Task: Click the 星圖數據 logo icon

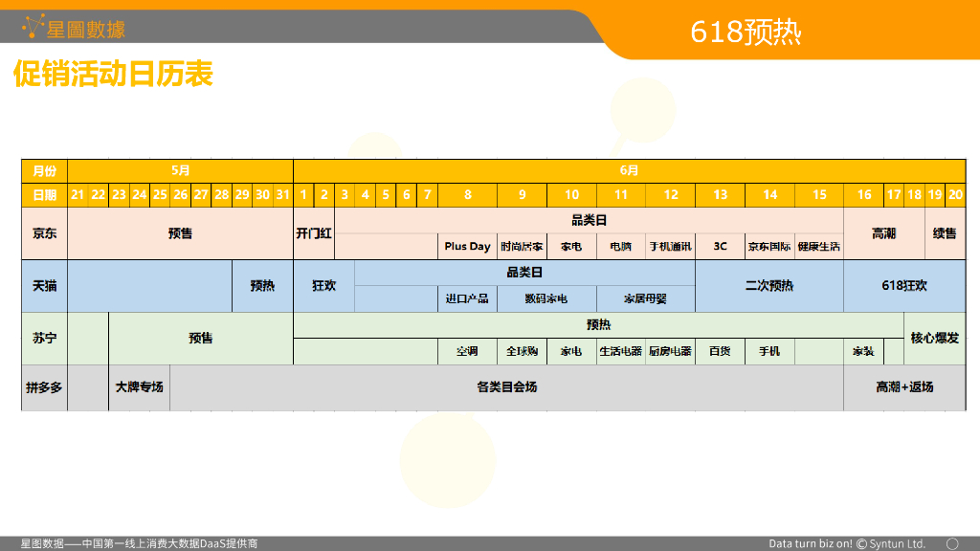Action: [x=33, y=27]
